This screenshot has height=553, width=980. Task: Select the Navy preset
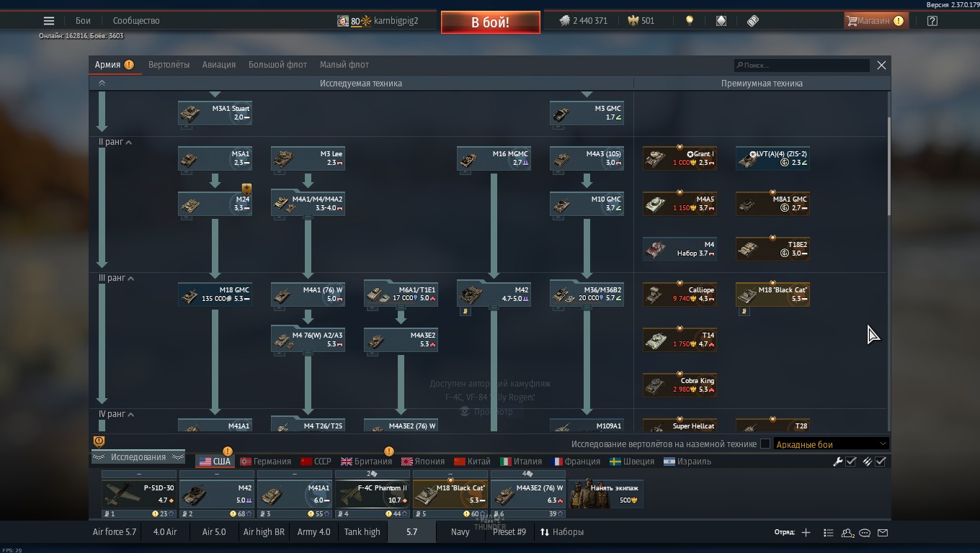pos(460,532)
